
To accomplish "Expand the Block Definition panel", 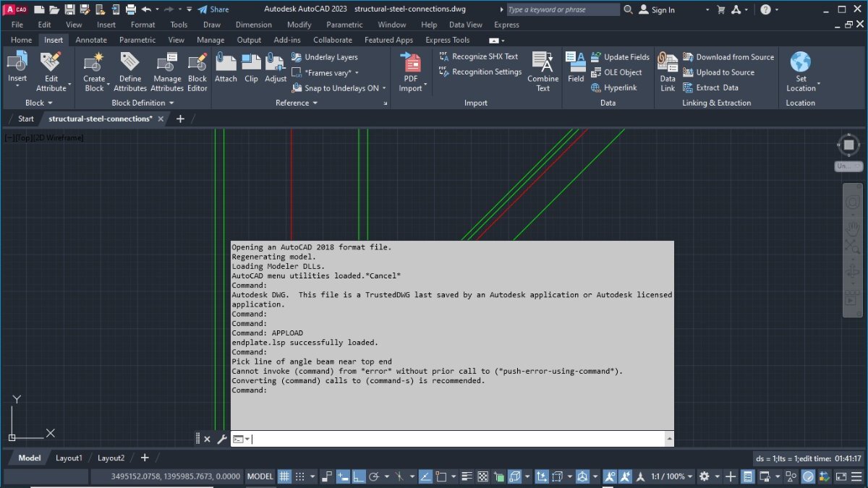I will pyautogui.click(x=142, y=103).
